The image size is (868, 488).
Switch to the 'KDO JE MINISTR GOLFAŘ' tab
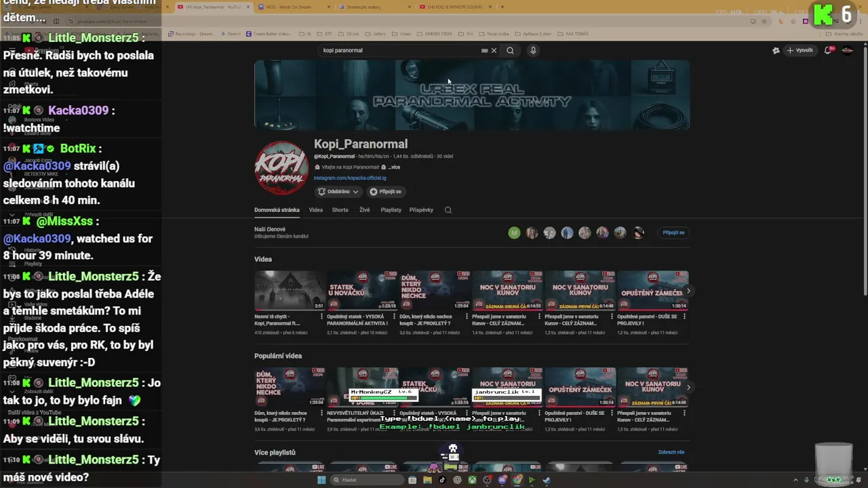click(x=456, y=7)
